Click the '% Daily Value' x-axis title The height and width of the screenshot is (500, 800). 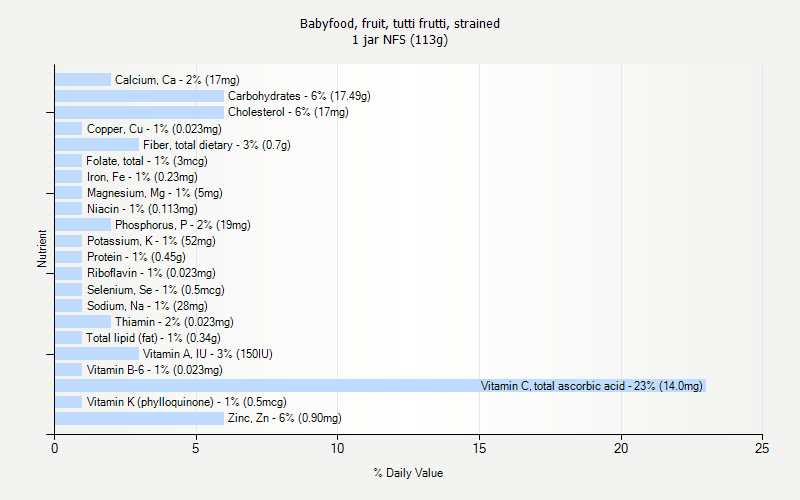[x=408, y=473]
